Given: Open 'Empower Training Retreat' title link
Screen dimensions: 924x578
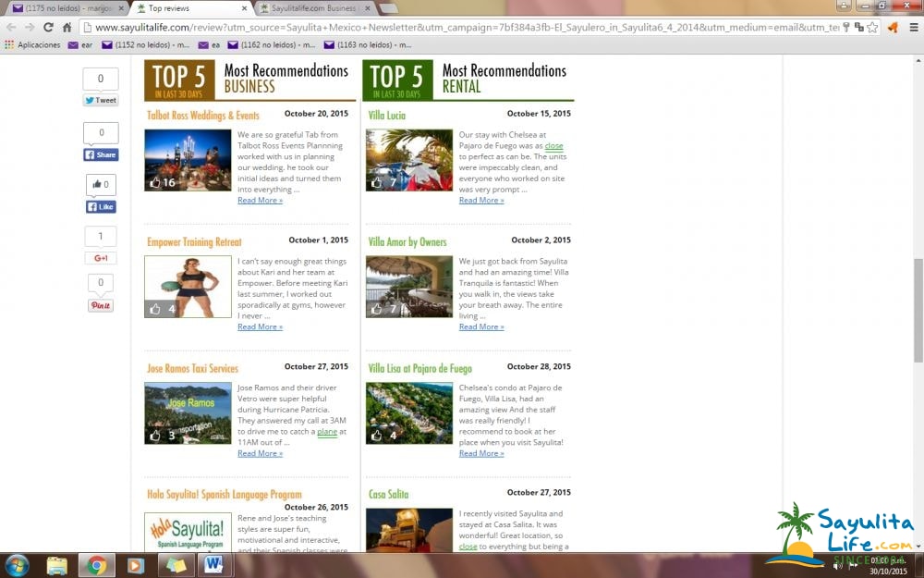Looking at the screenshot, I should coord(194,241).
